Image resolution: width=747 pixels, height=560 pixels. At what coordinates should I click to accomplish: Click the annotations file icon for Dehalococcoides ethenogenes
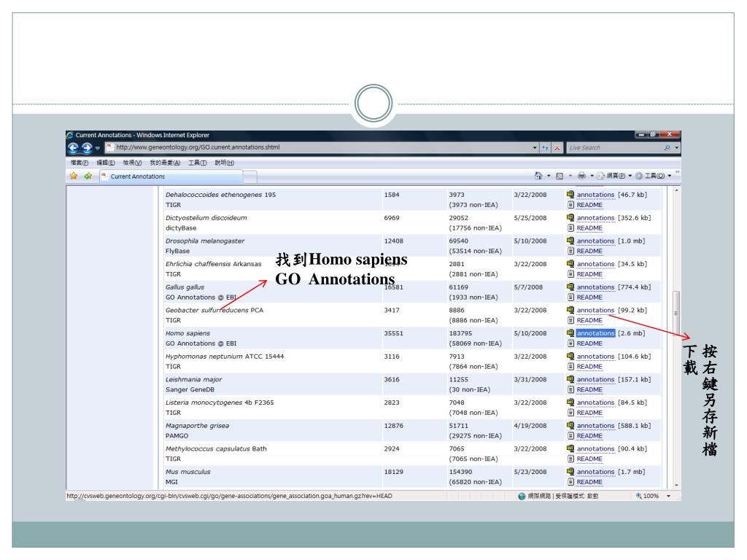tap(570, 194)
